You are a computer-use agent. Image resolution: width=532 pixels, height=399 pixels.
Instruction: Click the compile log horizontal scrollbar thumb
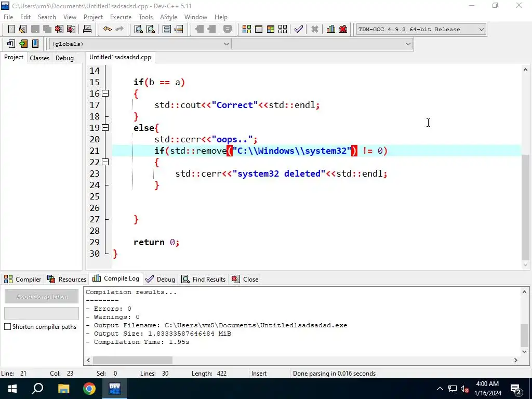tap(132, 360)
